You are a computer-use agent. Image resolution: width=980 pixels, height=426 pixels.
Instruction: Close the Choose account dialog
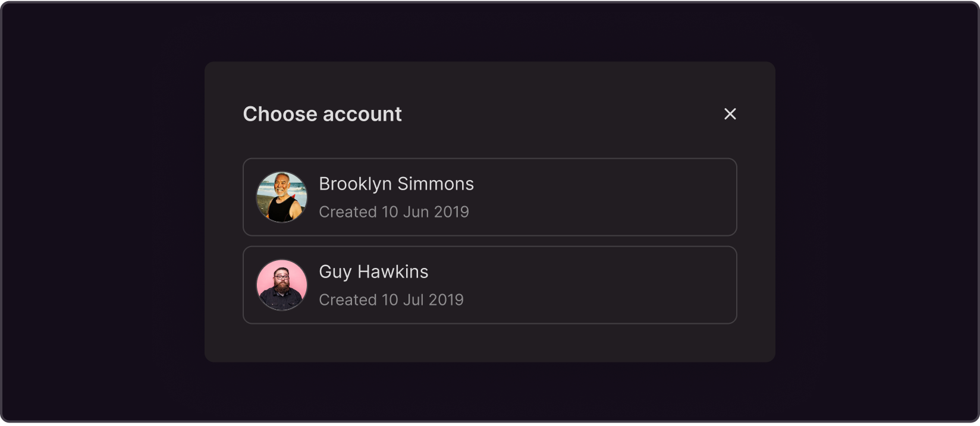click(x=730, y=114)
